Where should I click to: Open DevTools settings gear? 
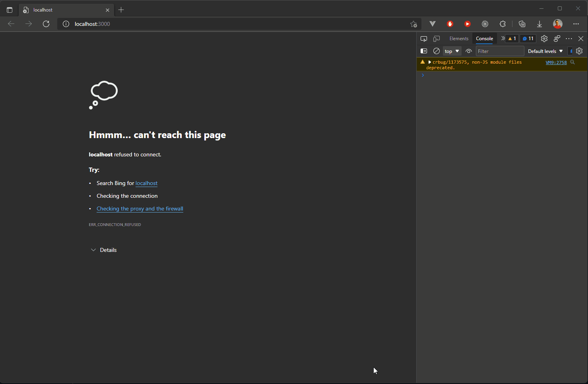pyautogui.click(x=544, y=39)
